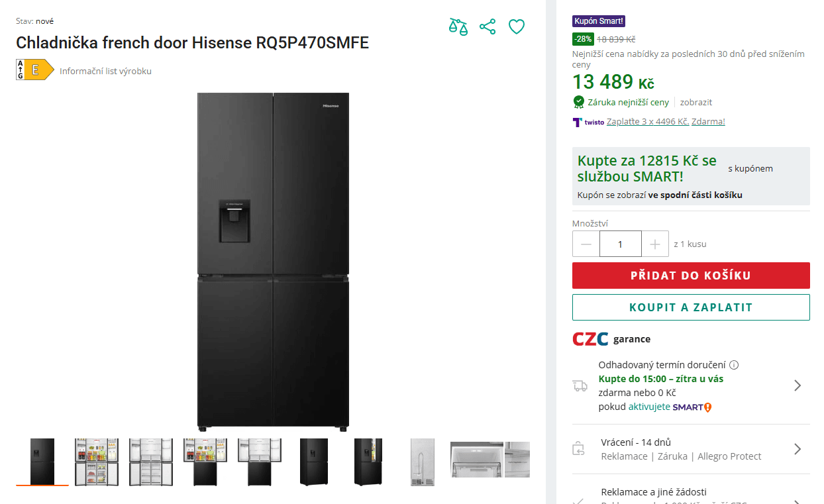Open the energy class E label
Image resolution: width=824 pixels, height=504 pixels.
pos(34,69)
